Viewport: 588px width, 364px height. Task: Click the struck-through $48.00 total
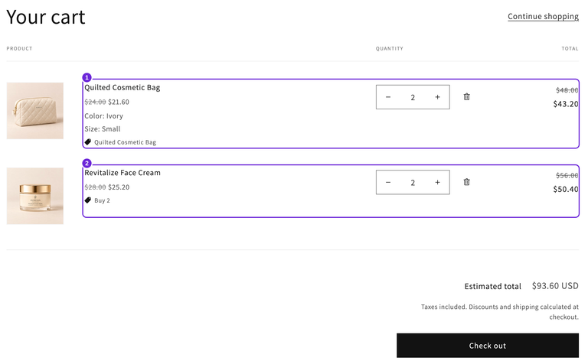pos(567,90)
